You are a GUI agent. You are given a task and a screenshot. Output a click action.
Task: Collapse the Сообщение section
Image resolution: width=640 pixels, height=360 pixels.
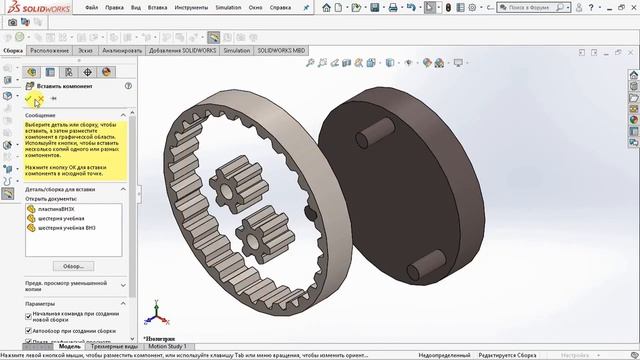click(123, 115)
